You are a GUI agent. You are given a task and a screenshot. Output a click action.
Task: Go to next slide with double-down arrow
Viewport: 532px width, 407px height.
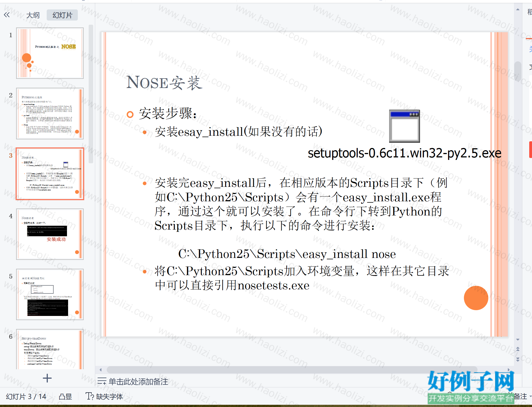point(518,359)
